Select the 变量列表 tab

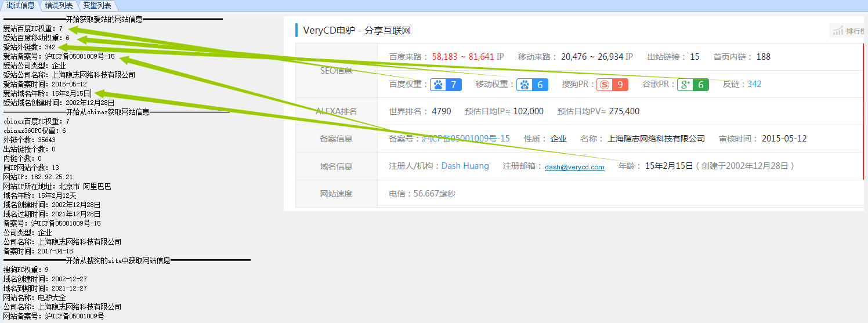[x=97, y=5]
